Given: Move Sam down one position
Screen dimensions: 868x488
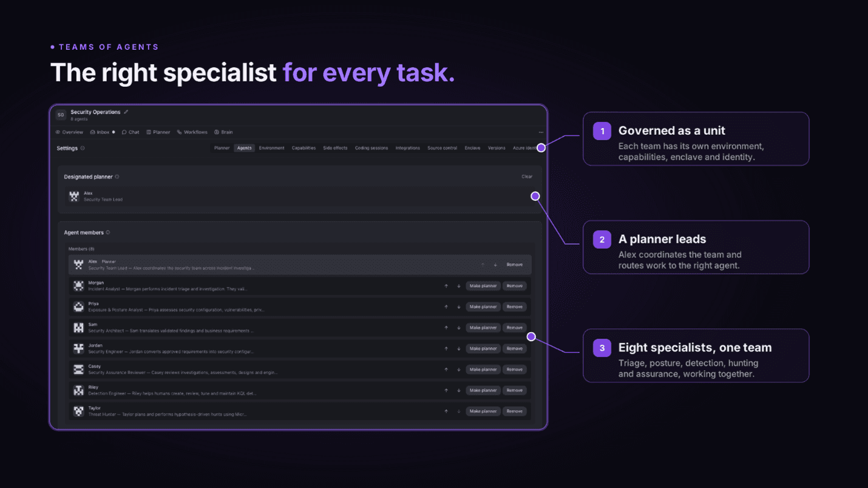Looking at the screenshot, I should [459, 328].
